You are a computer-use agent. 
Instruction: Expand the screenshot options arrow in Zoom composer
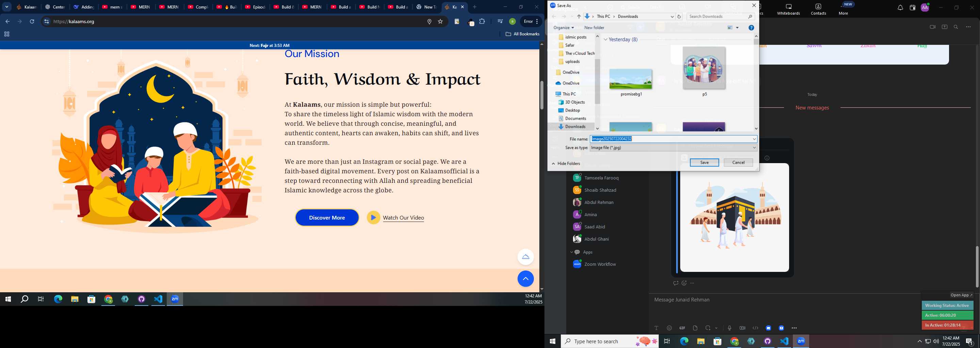(x=716, y=328)
